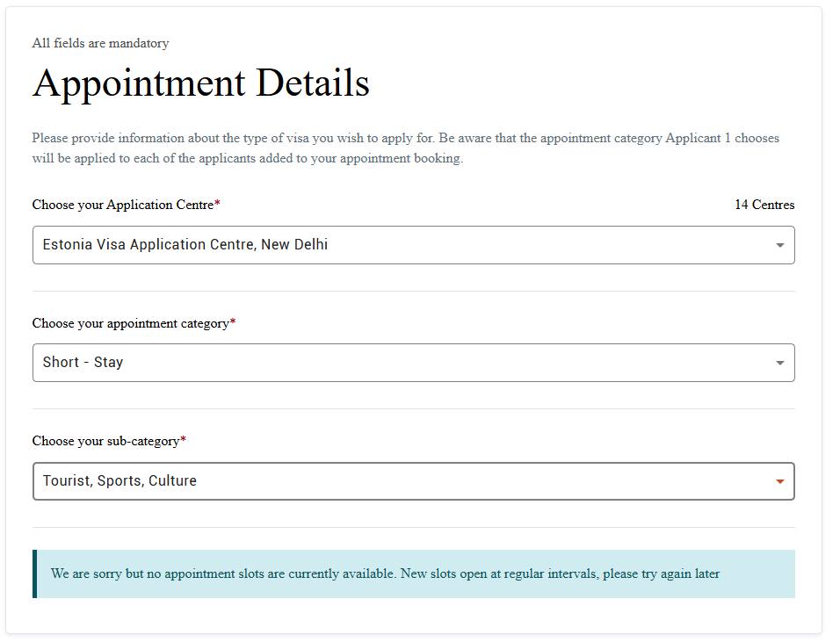Click the 'Choose your appointment category' label

131,323
